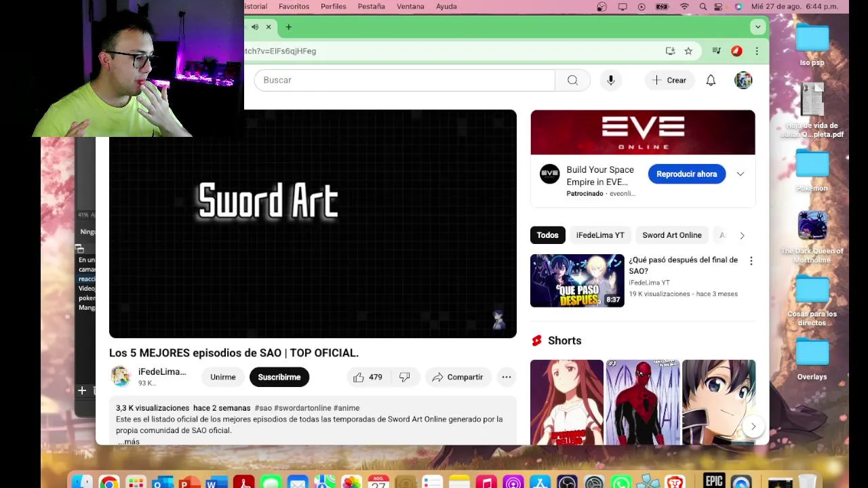This screenshot has width=868, height=488.
Task: Open the Ventana menu
Action: [410, 7]
